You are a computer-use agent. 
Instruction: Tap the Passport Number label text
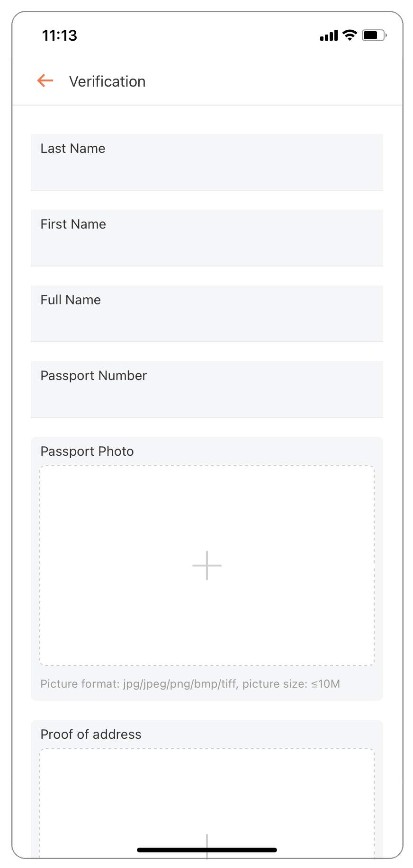click(x=94, y=376)
